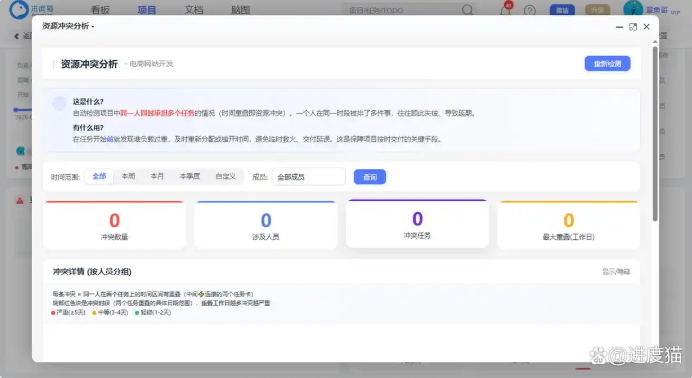This screenshot has height=378, width=692.
Task: Maximize the 资源冲突分析 dialog
Action: click(x=633, y=27)
